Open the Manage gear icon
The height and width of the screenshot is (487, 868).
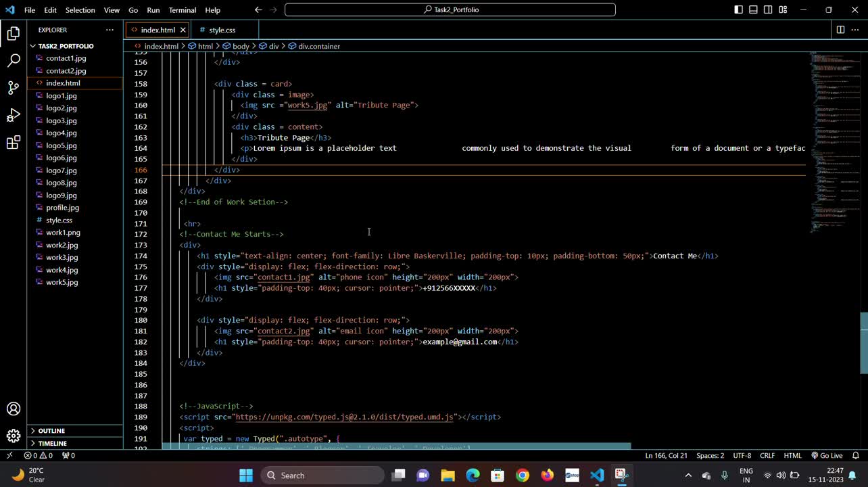14,436
